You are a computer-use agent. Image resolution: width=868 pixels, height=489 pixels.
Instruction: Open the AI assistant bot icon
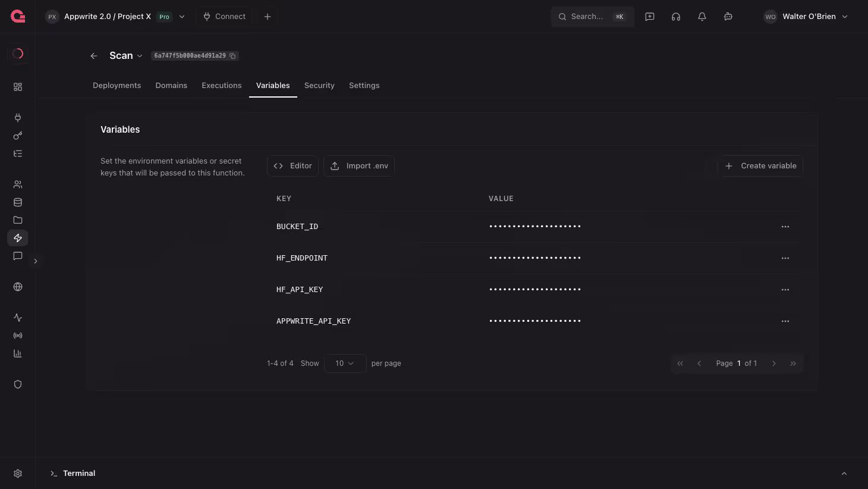click(x=728, y=17)
